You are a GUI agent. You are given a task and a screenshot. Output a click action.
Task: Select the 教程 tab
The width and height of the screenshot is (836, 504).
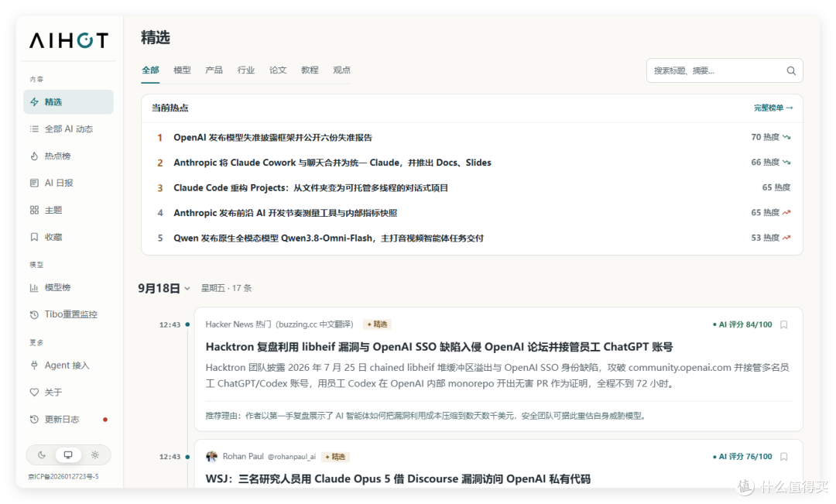[x=310, y=70]
